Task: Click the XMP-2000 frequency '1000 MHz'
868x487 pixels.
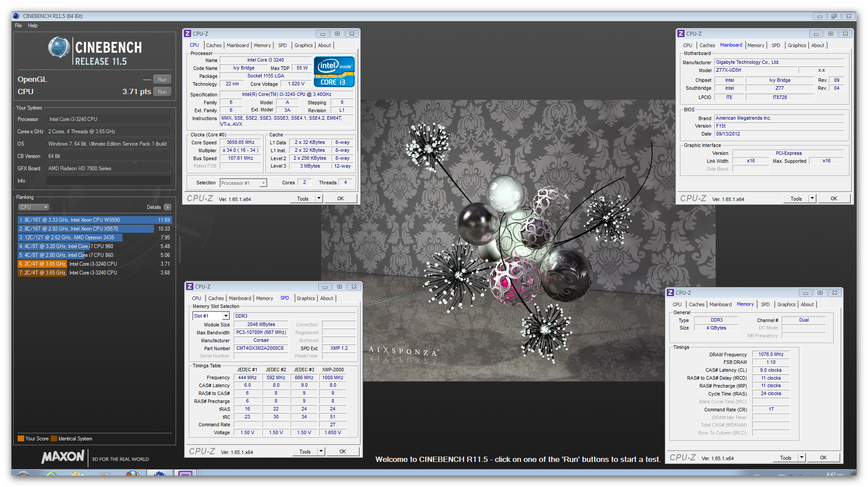Action: [333, 377]
